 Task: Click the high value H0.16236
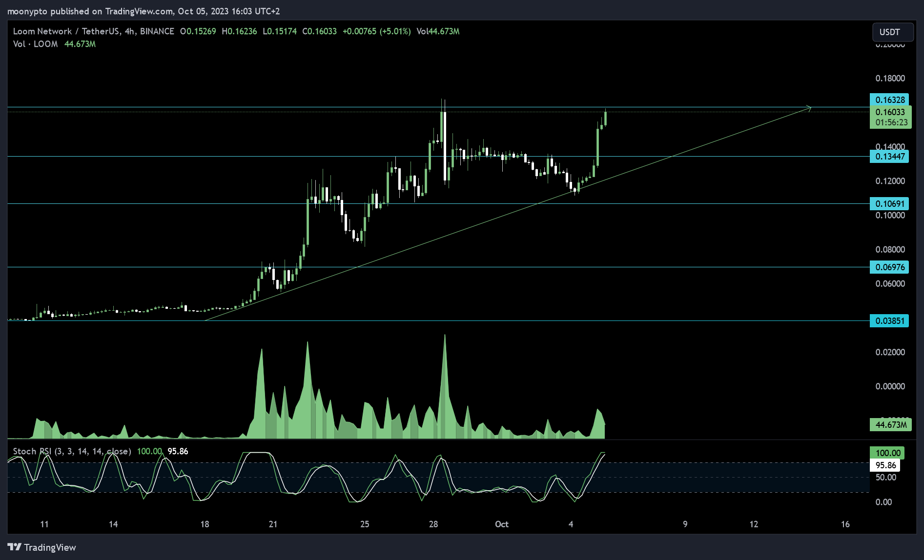coord(239,31)
